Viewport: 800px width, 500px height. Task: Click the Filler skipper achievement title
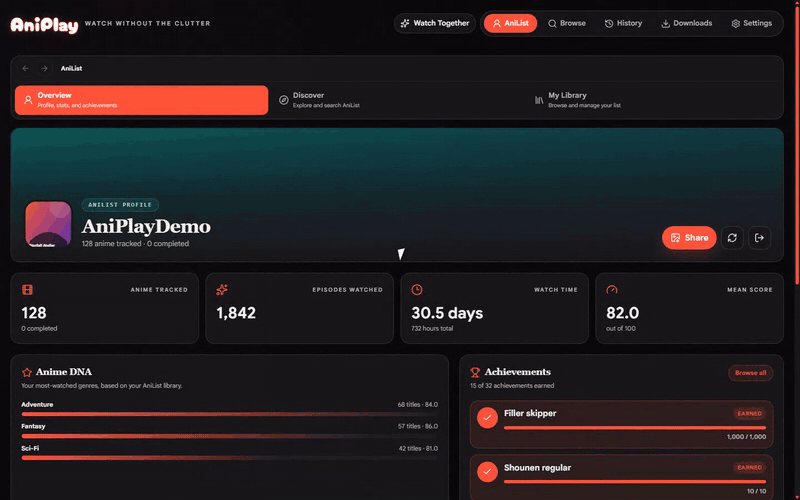click(x=530, y=413)
